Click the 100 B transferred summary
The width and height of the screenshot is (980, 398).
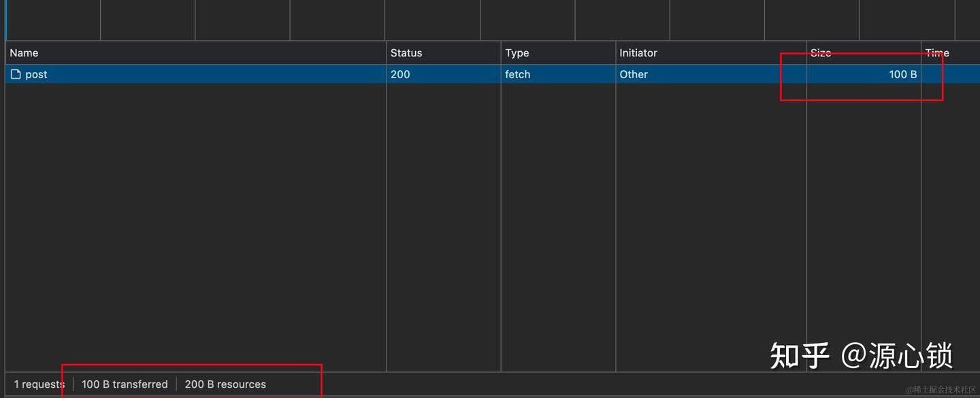click(125, 384)
